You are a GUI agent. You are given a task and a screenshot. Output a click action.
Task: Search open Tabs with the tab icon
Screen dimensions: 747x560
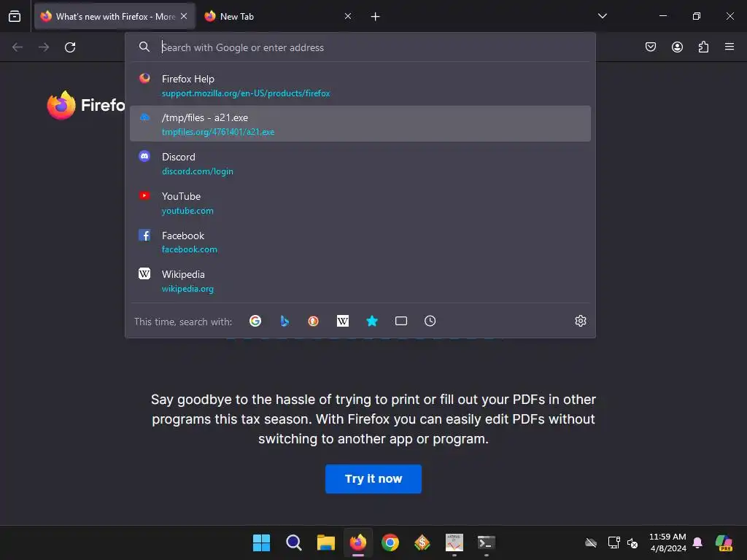point(401,321)
